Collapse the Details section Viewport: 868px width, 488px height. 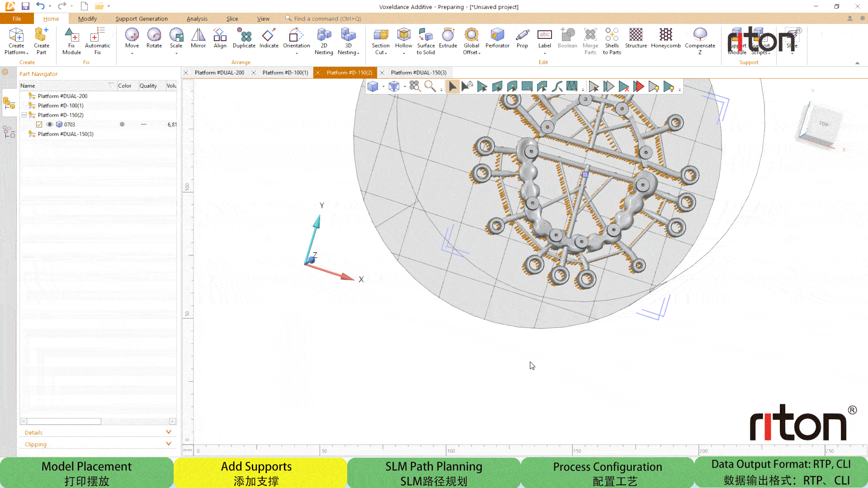169,432
